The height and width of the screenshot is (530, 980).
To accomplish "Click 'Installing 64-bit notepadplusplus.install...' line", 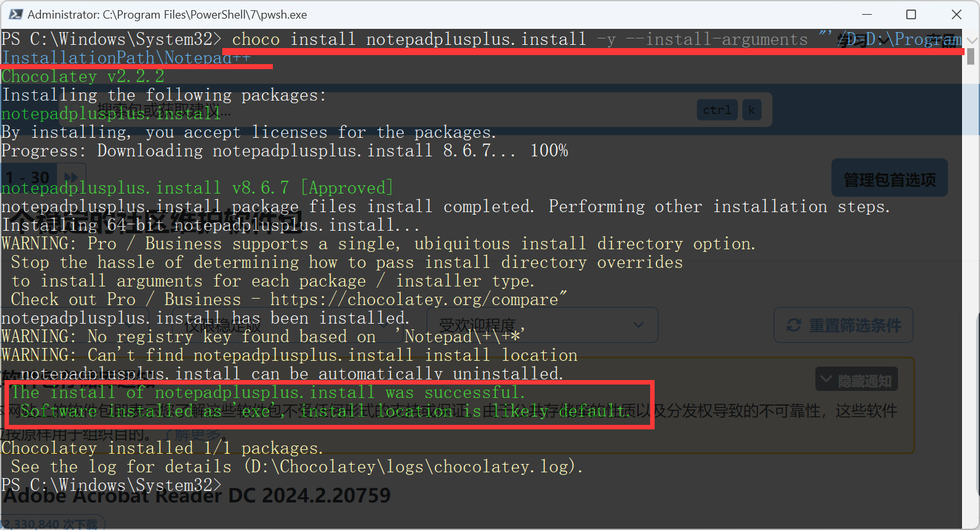I will click(211, 225).
